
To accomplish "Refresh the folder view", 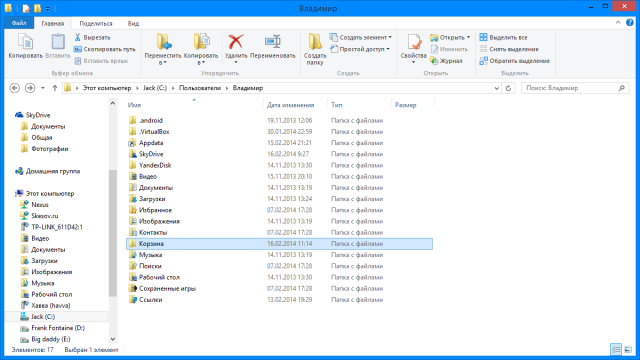I will point(508,88).
